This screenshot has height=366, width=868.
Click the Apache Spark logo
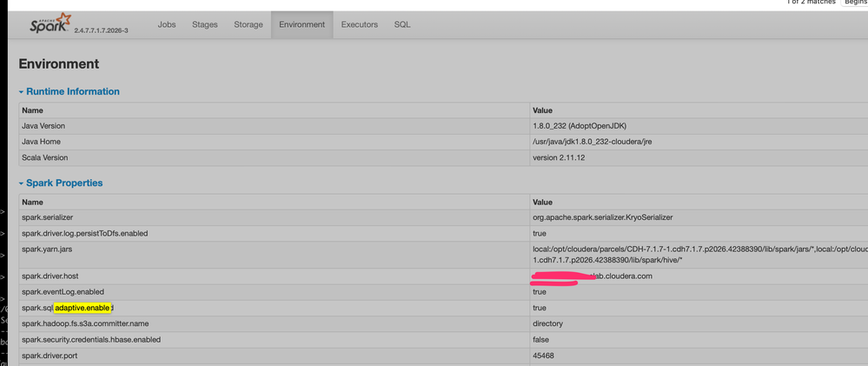[50, 23]
